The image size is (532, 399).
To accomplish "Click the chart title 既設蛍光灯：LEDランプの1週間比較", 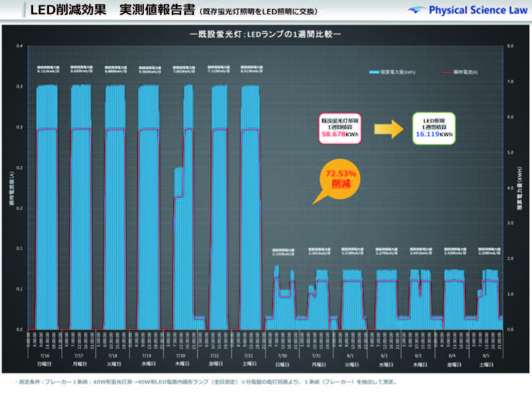I will click(x=266, y=34).
